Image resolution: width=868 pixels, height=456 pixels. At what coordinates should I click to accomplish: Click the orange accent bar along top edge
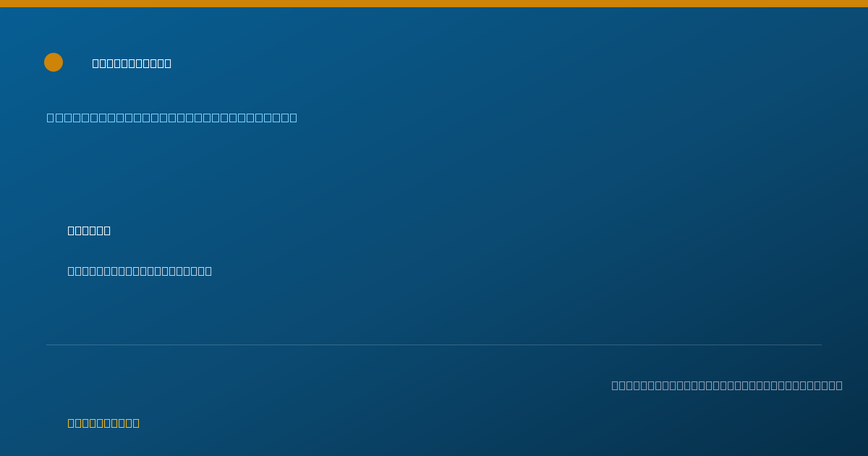pos(434,4)
